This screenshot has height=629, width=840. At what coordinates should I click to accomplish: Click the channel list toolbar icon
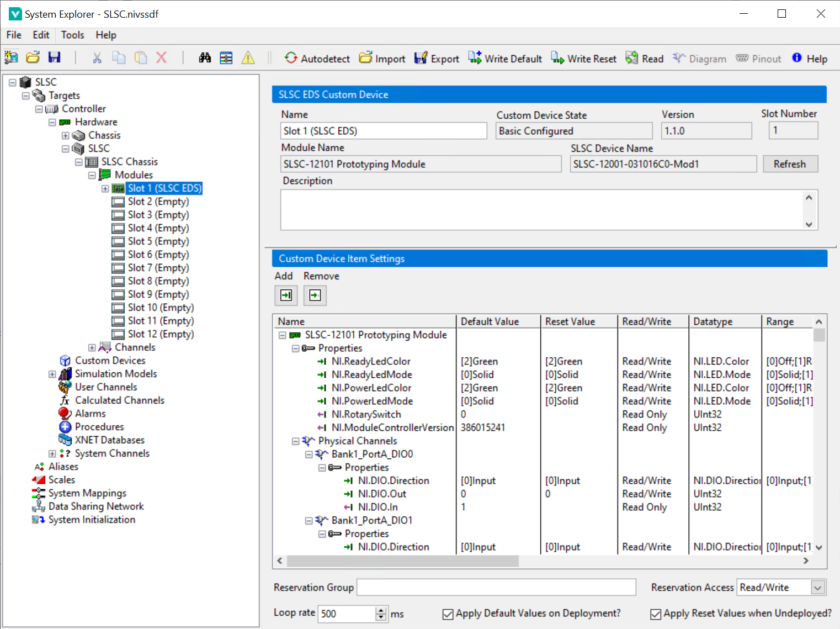226,57
